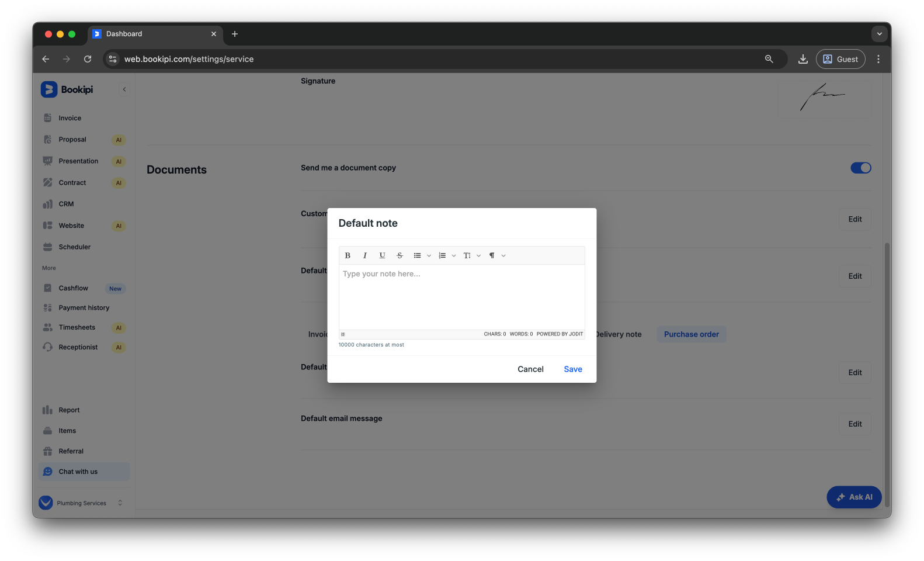Click into the note text area
Viewport: 924px width, 561px height.
pyautogui.click(x=462, y=297)
